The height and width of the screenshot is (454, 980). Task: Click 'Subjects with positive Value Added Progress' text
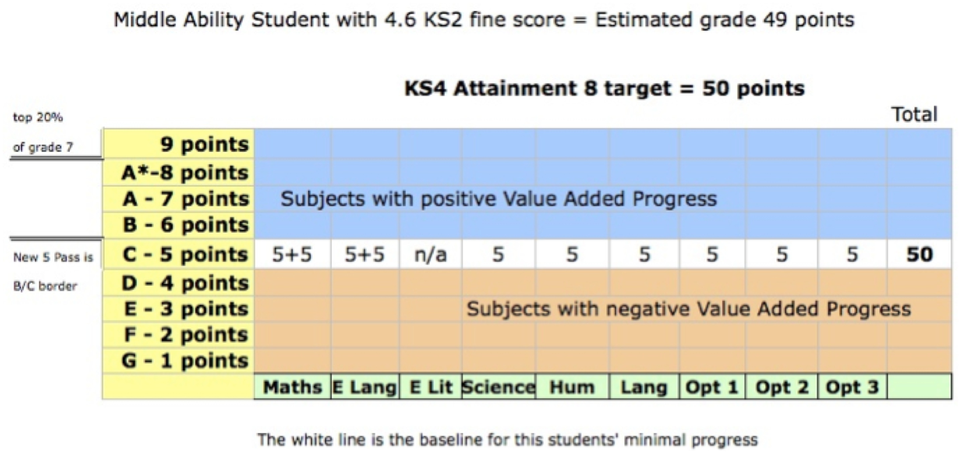[x=499, y=199]
